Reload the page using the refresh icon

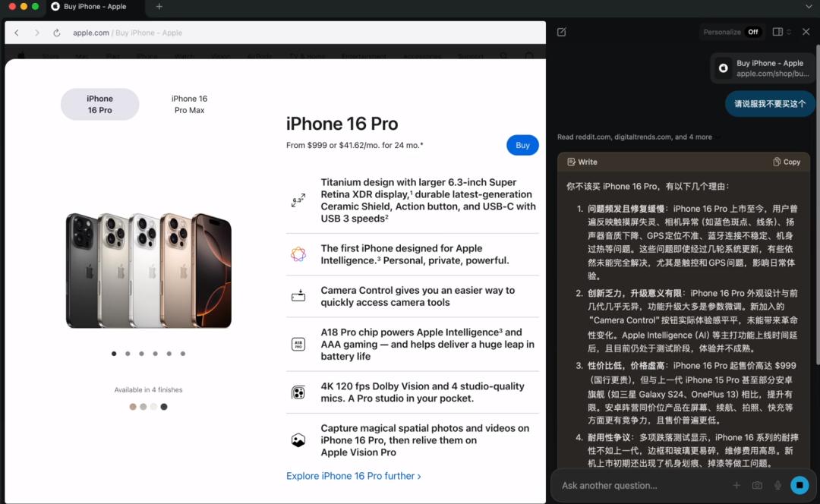point(56,33)
